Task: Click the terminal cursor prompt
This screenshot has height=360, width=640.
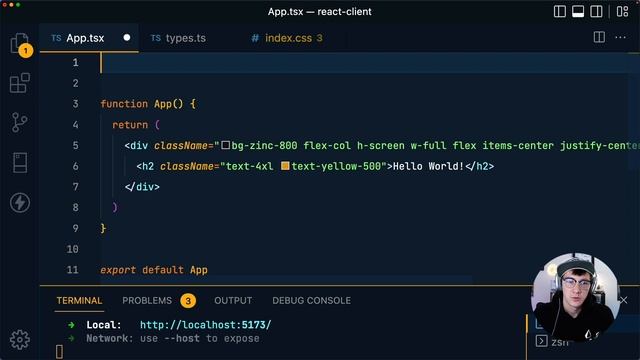Action: [x=60, y=351]
